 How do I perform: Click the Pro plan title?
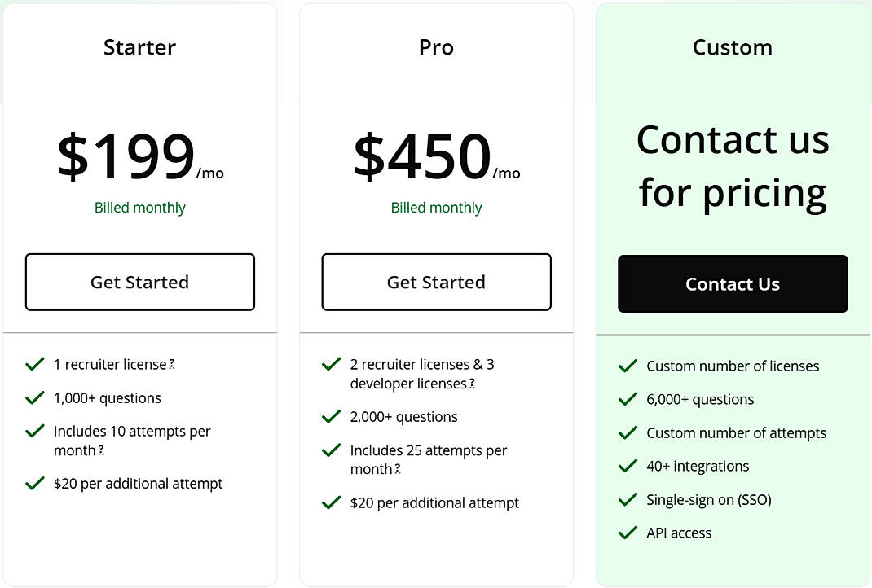[436, 47]
